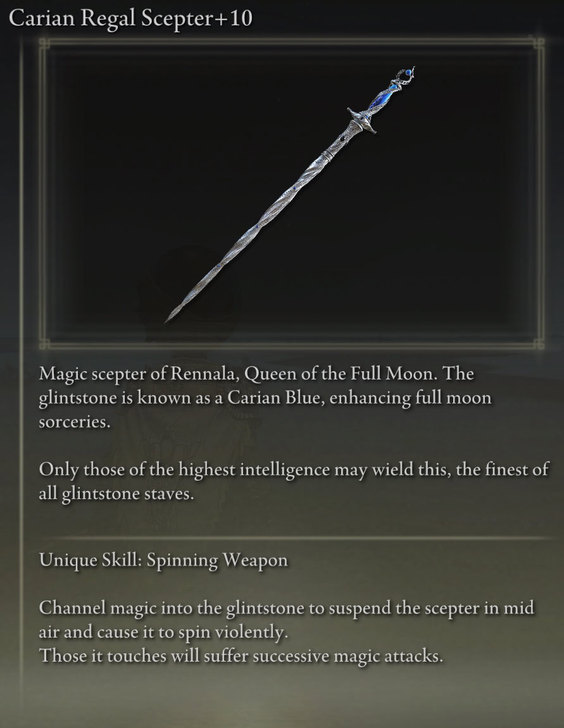Click the bottom-right corner ornament of the image frame
Screen dimensions: 564x728
539,343
